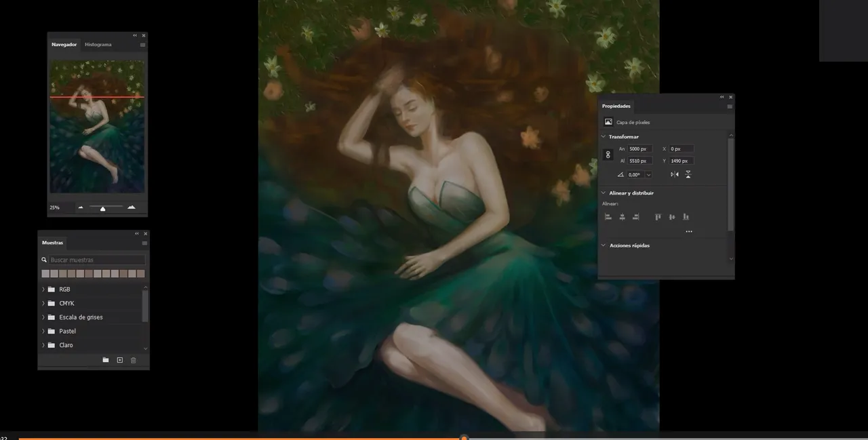Expand the RGB swatch folder

[x=43, y=289]
